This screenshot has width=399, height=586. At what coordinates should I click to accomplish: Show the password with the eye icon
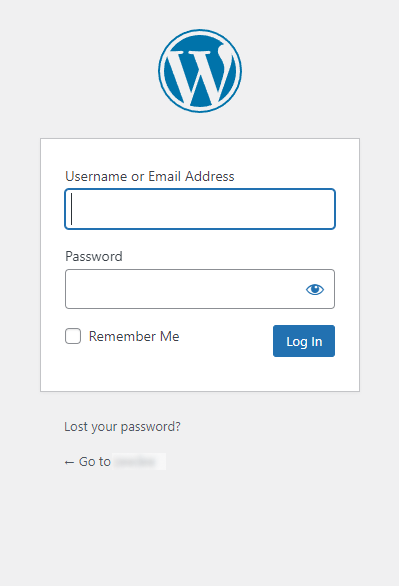click(x=315, y=289)
